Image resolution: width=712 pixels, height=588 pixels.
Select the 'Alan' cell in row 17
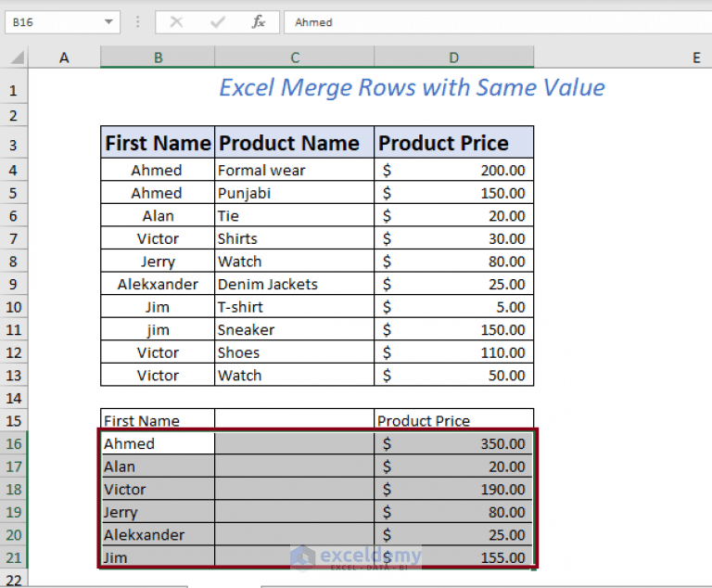pos(158,467)
